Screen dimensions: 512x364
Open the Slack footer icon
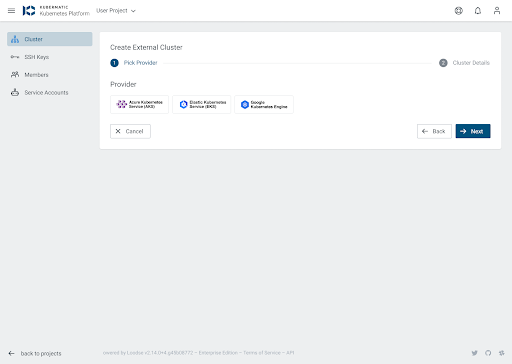coord(501,353)
